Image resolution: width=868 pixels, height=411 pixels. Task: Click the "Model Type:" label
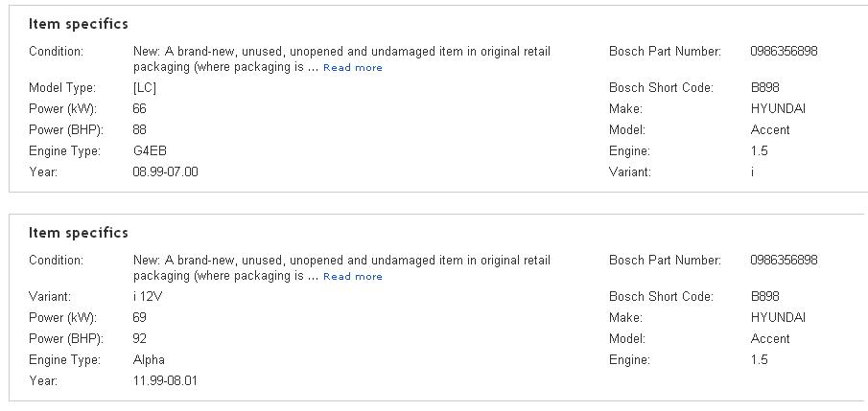click(62, 88)
